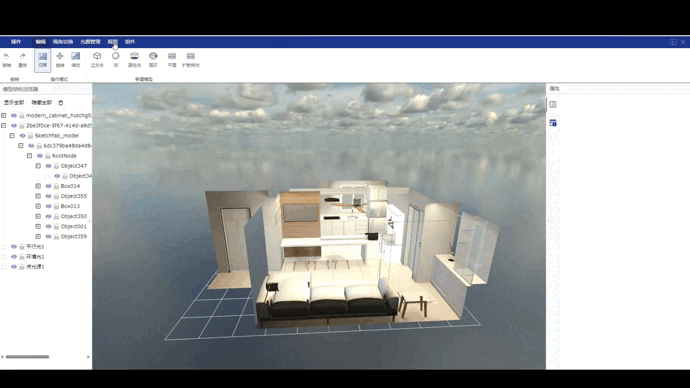Open the 视图 menu in the menu bar
Screen dimensions: 690x388
click(112, 42)
